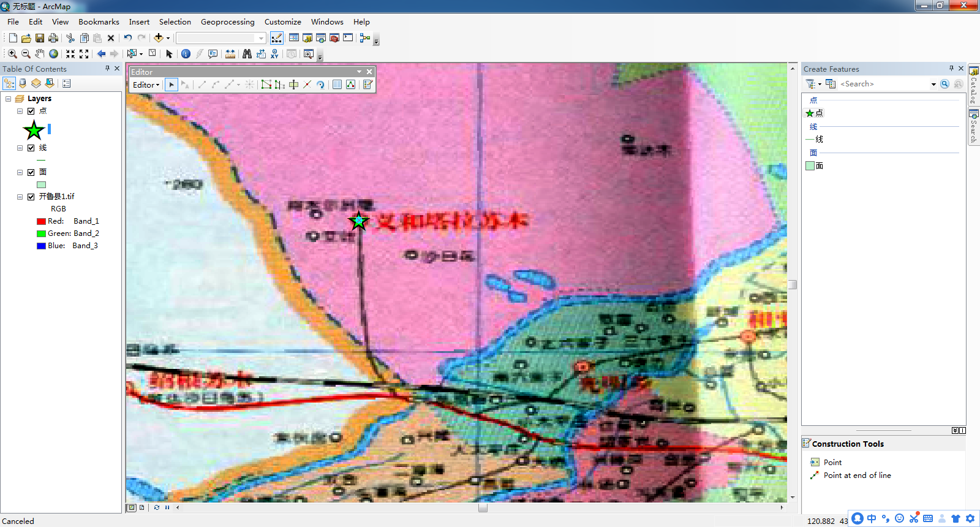This screenshot has width=980, height=527.
Task: Click Fixed Zoom In arrows
Action: pyautogui.click(x=70, y=54)
